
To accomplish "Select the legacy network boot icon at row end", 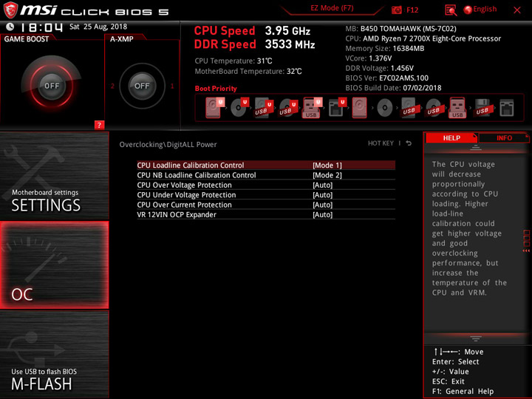I will tap(507, 108).
